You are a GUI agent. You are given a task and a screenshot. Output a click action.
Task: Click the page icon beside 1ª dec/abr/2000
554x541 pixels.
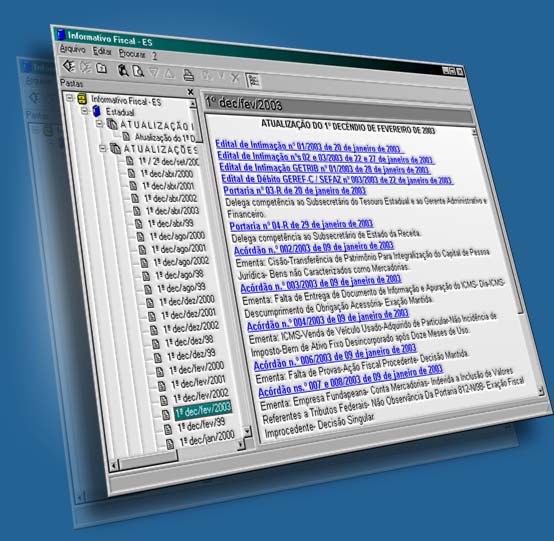coord(131,173)
